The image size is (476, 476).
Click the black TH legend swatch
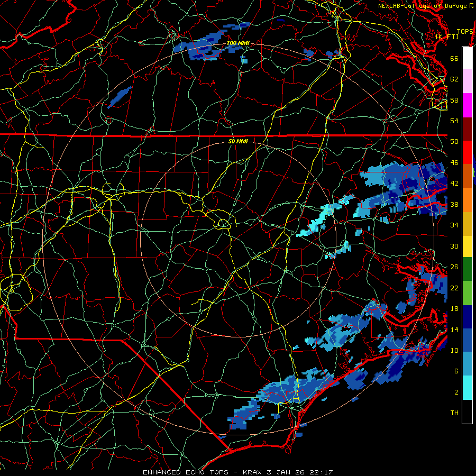pos(467,411)
